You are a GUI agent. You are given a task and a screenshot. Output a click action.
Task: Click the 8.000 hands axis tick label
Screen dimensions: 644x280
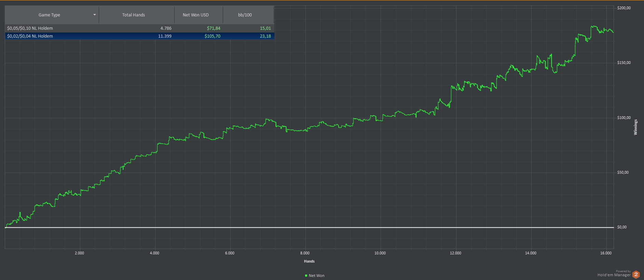[305, 253]
